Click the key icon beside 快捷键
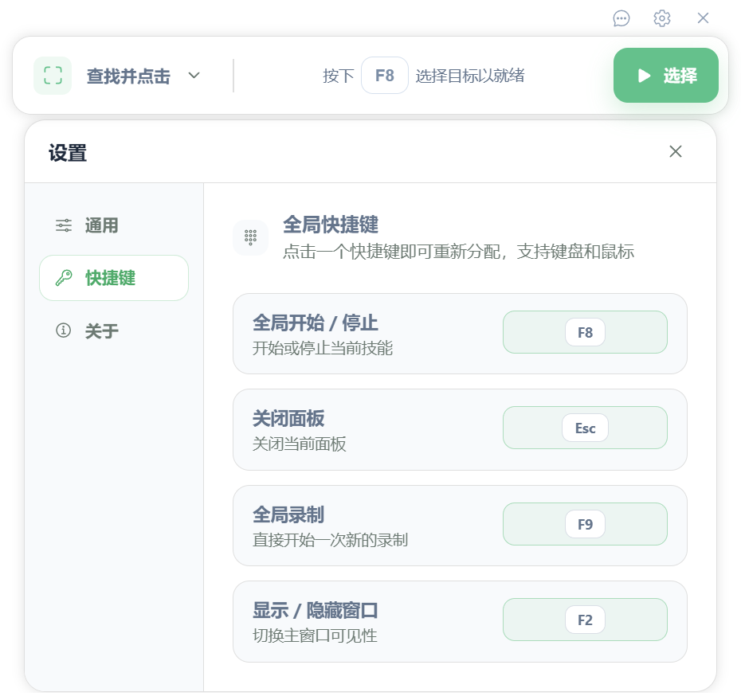 (64, 278)
